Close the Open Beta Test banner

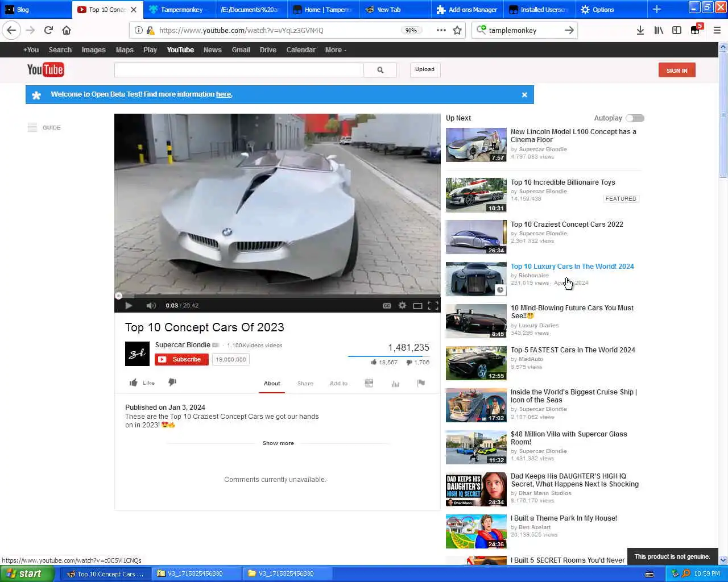[x=524, y=95]
